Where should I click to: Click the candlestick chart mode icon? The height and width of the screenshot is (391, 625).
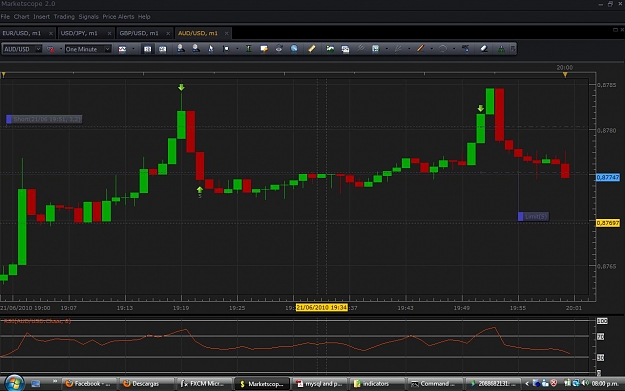[122, 49]
